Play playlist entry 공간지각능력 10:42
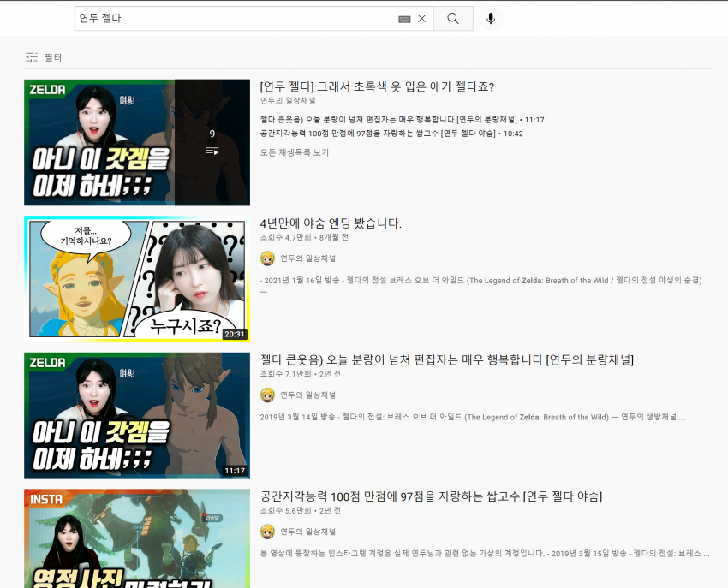Viewport: 728px width, 588px height. [391, 134]
